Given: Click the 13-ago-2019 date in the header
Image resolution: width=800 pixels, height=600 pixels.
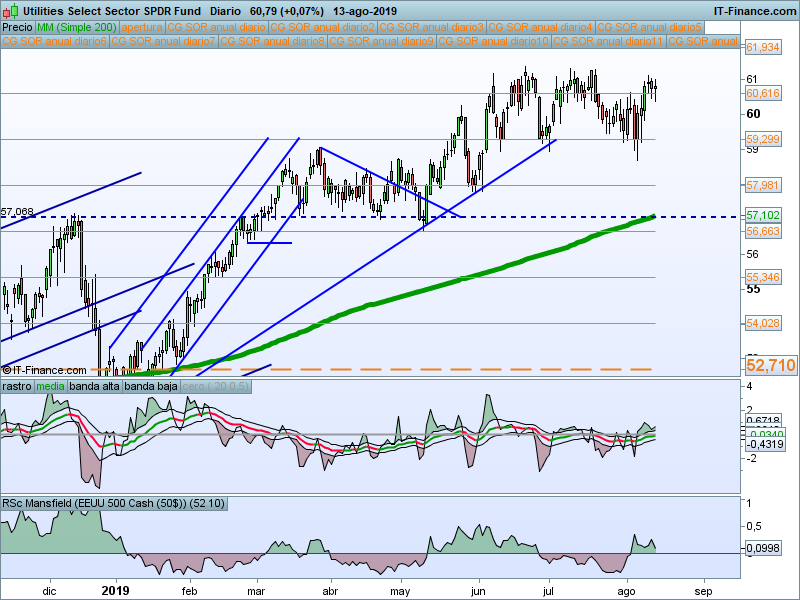Looking at the screenshot, I should [365, 11].
